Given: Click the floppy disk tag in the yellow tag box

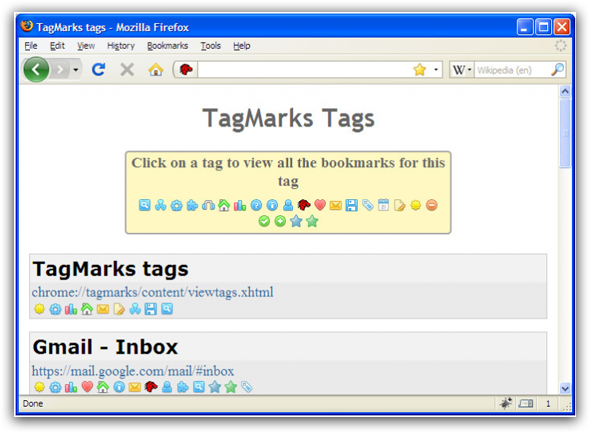Looking at the screenshot, I should (x=351, y=205).
